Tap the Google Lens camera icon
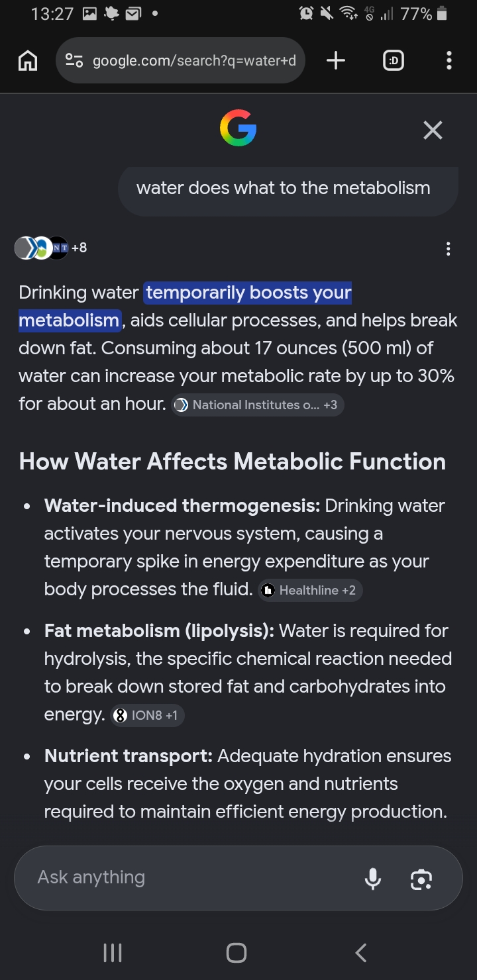This screenshot has height=980, width=477. click(x=421, y=879)
